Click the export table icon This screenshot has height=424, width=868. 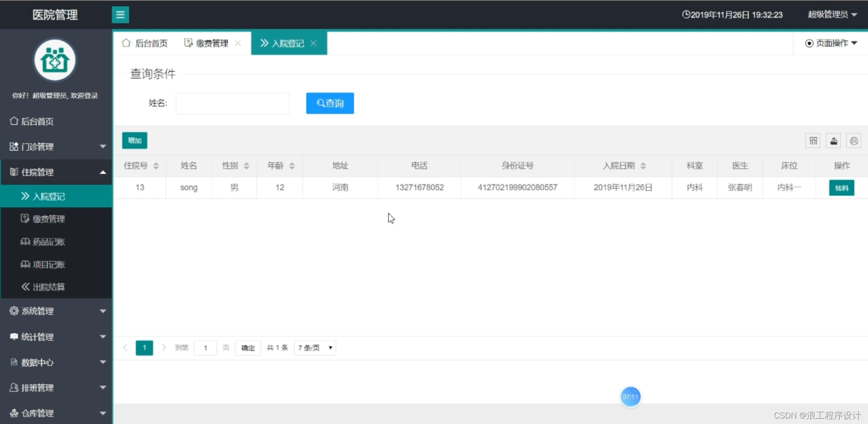click(x=833, y=141)
